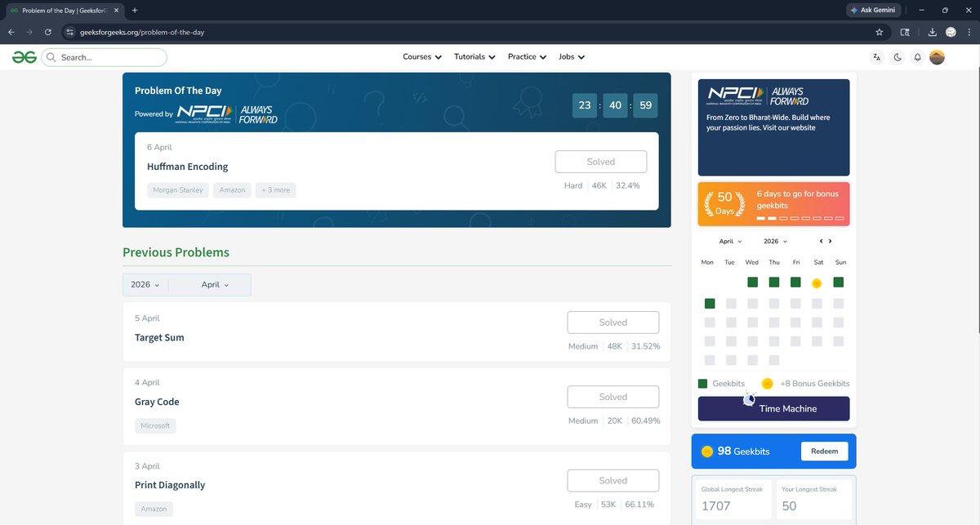
Task: Open the media control toolbar icon
Action: pyautogui.click(x=905, y=32)
